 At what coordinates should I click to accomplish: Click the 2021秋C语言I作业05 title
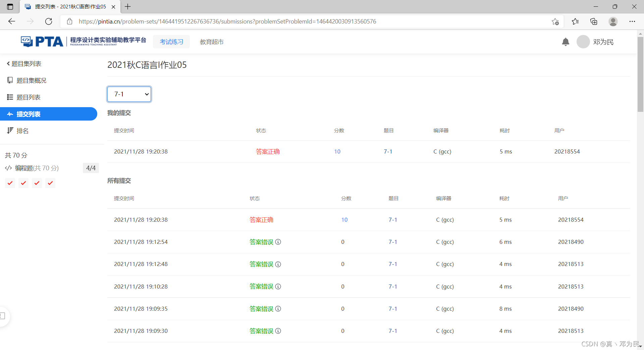click(147, 65)
